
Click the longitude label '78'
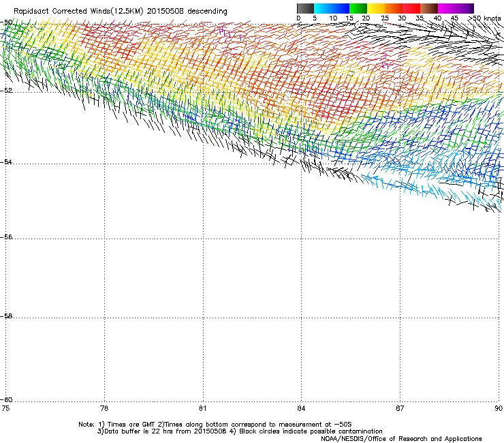pyautogui.click(x=104, y=408)
